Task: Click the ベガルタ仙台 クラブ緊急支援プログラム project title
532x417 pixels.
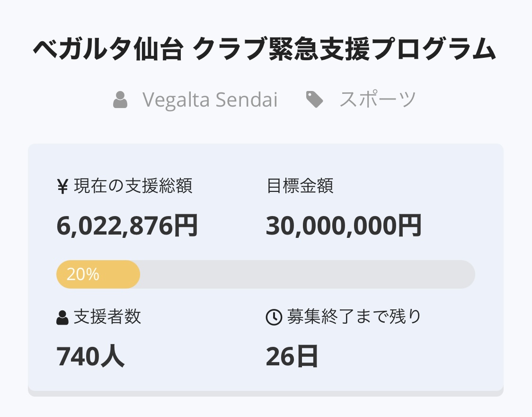Action: (265, 49)
